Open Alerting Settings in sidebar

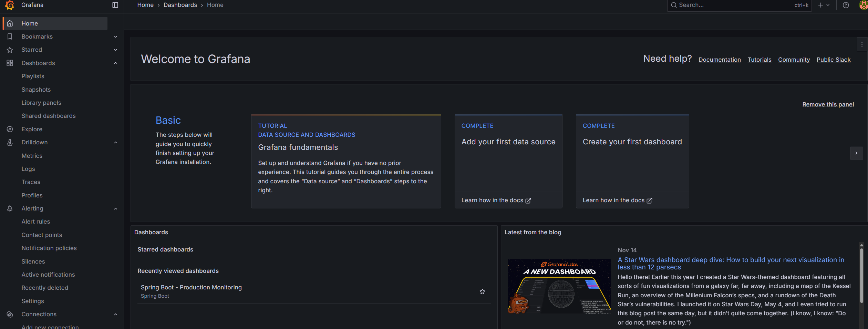coord(33,301)
